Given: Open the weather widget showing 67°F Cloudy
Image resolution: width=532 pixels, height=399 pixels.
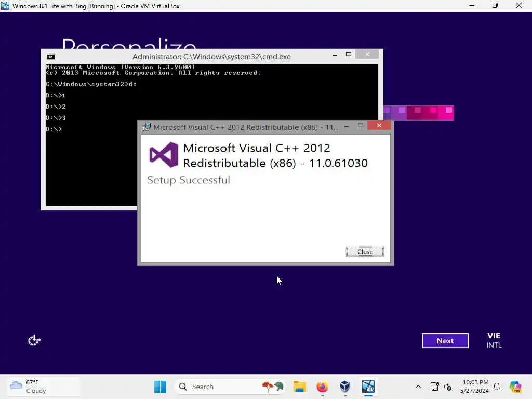Looking at the screenshot, I should point(43,387).
